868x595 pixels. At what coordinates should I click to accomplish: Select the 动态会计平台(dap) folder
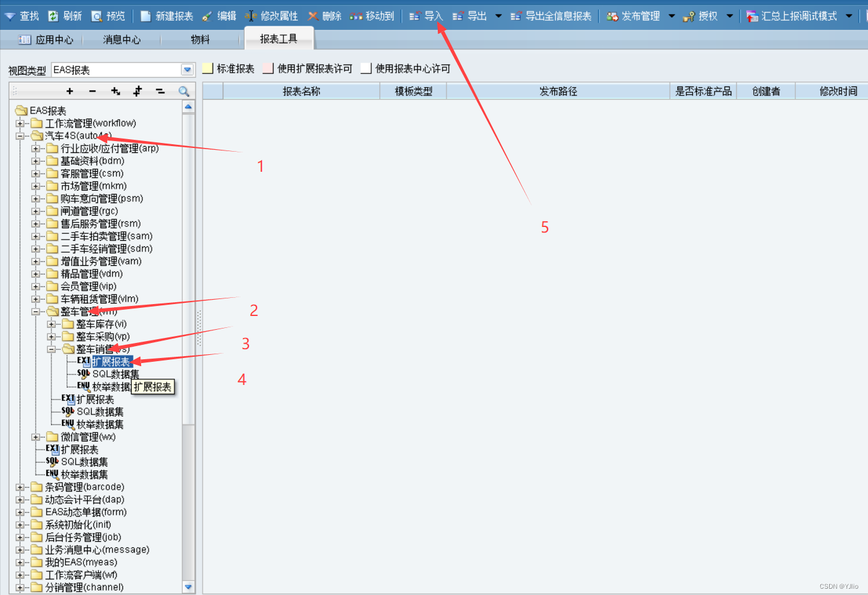pyautogui.click(x=85, y=500)
